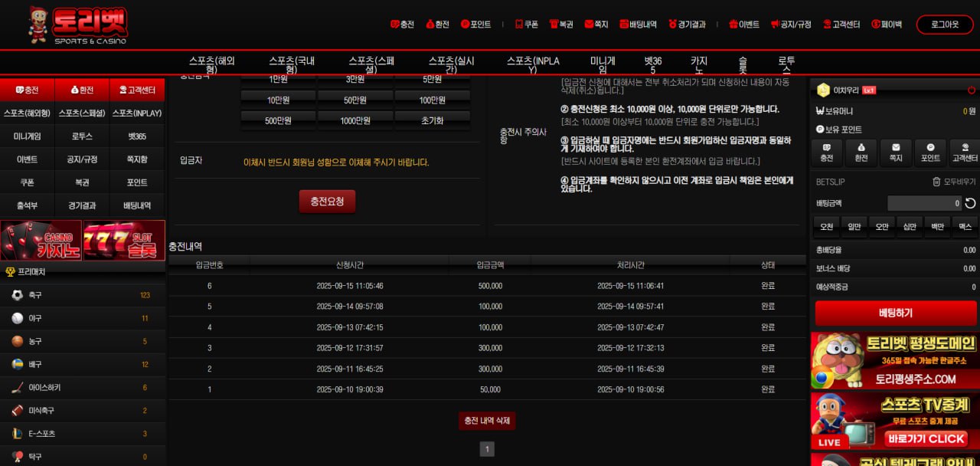The image size is (980, 466).
Task: Click the power logout icon beside the username
Action: [x=972, y=90]
